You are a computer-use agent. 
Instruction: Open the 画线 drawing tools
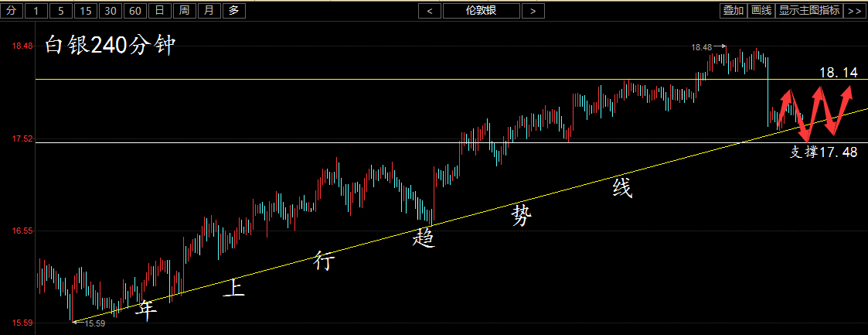tap(761, 10)
